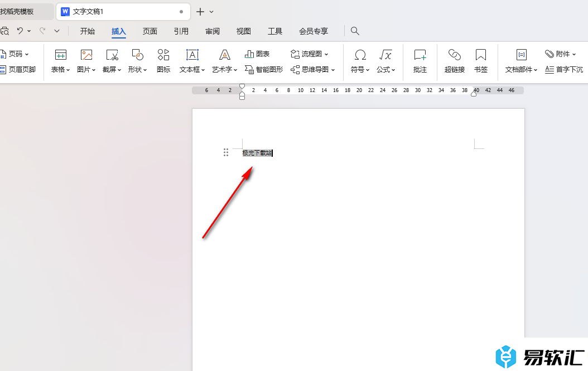Insert a 图表 chart
This screenshot has width=588, height=371.
(x=257, y=54)
